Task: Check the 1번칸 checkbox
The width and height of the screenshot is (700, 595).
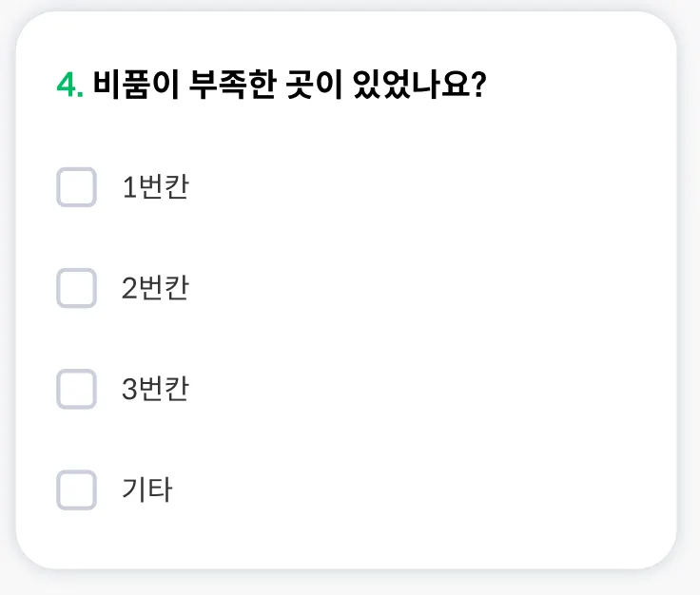Action: pos(77,187)
